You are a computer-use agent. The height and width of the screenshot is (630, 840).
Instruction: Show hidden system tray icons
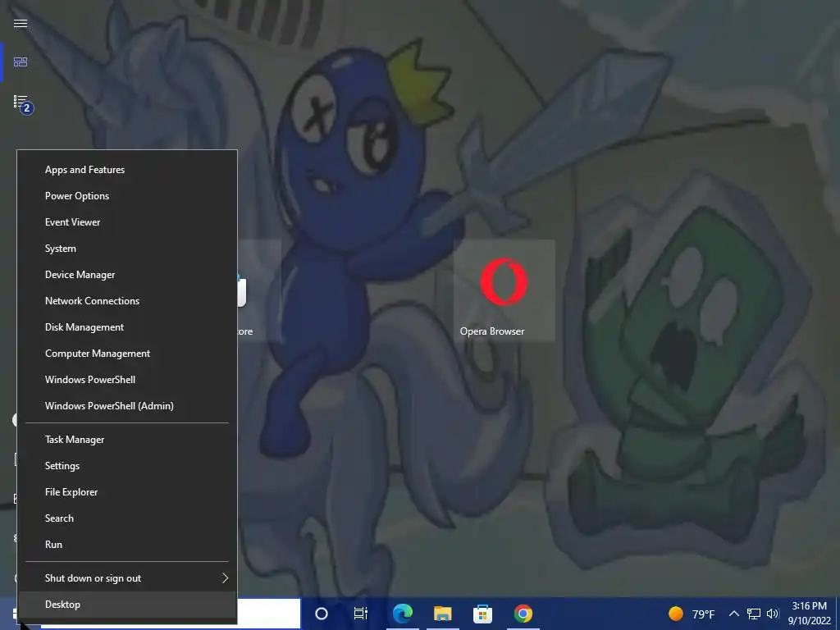[734, 614]
